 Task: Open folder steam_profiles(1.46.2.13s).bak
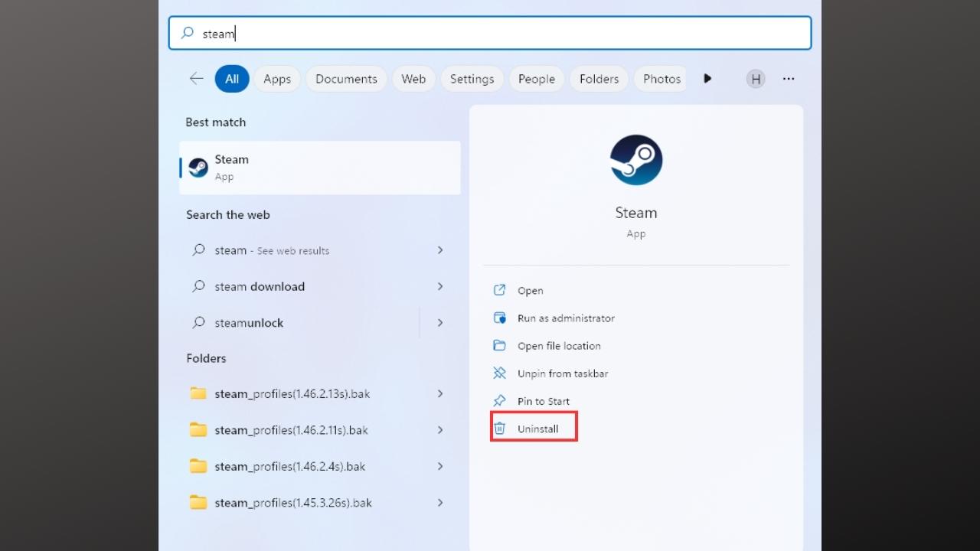[x=320, y=393]
